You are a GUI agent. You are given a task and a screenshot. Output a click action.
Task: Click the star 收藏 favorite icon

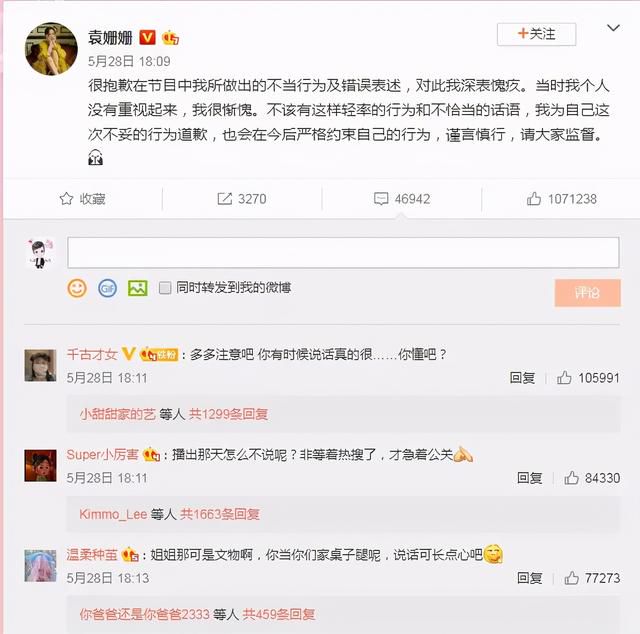[67, 199]
